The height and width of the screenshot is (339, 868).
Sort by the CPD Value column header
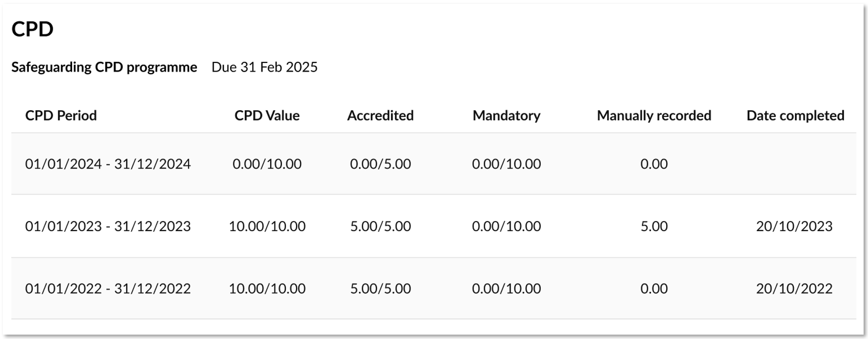pyautogui.click(x=267, y=116)
